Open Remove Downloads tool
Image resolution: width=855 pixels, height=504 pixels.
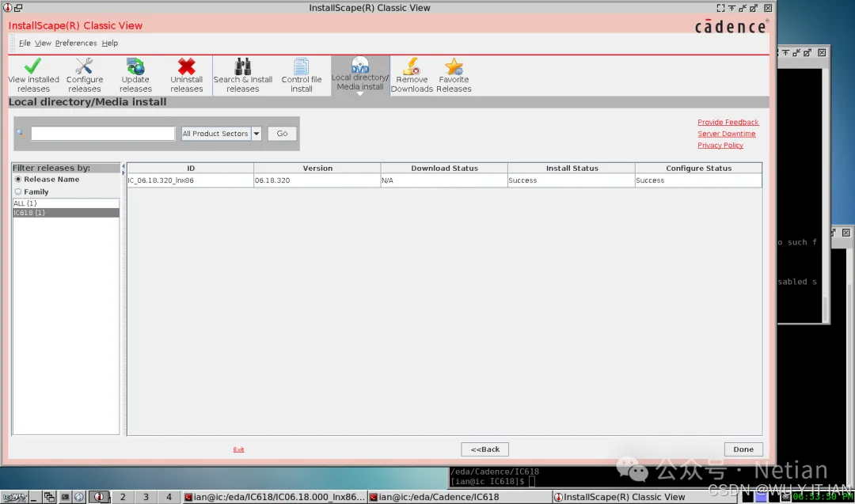pos(412,75)
